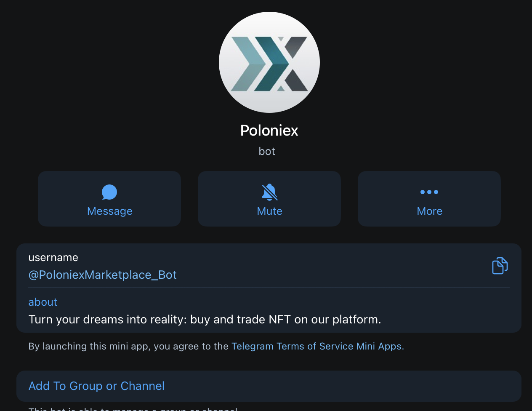Click the crossed-out bell notification icon
The width and height of the screenshot is (532, 411).
click(269, 192)
